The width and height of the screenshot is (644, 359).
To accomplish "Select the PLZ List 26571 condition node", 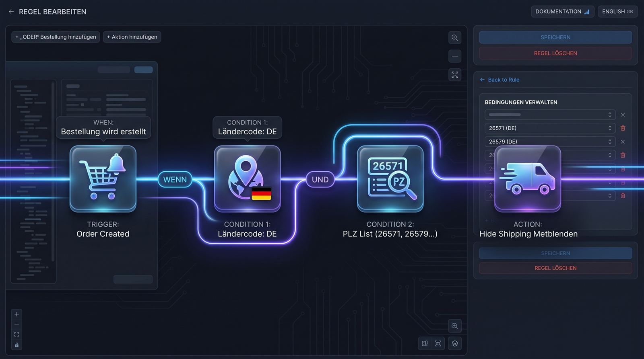I will point(390,179).
